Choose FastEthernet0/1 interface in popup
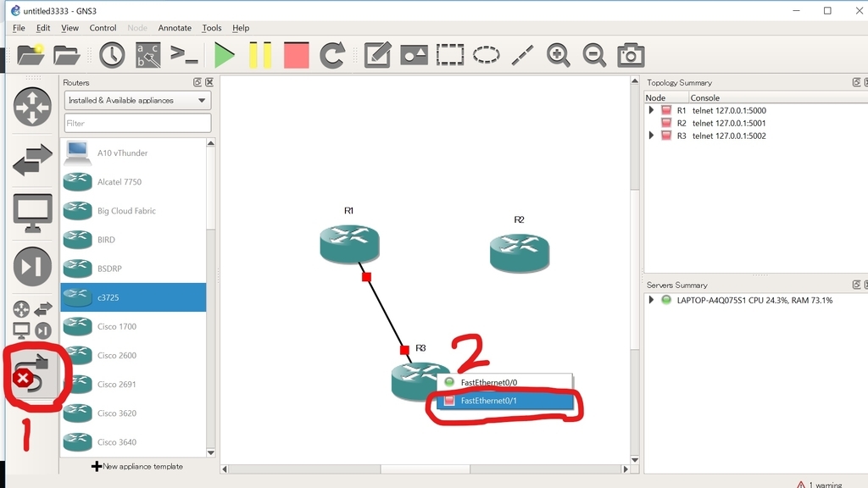Screen dimensions: 868x488 click(504, 401)
